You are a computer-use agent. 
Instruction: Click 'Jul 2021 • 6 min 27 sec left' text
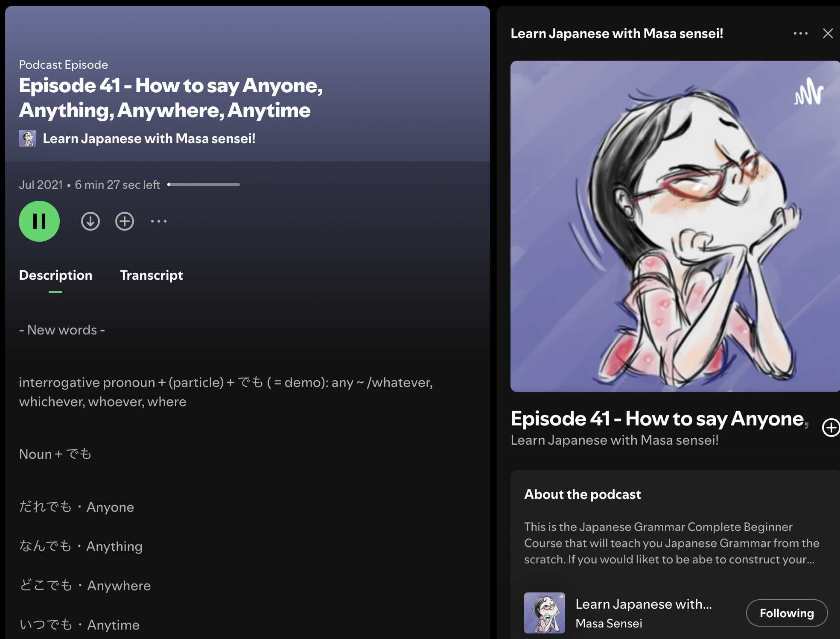[x=90, y=185]
